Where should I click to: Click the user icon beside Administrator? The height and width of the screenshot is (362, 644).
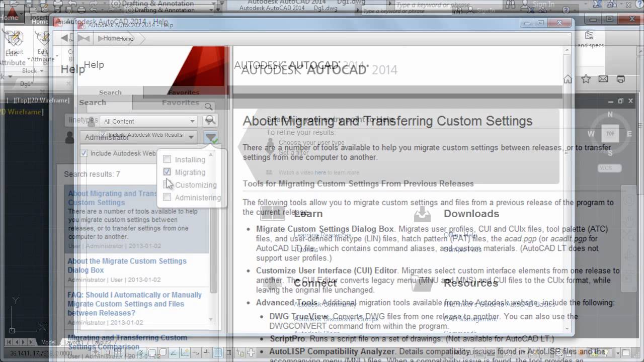coord(71,137)
